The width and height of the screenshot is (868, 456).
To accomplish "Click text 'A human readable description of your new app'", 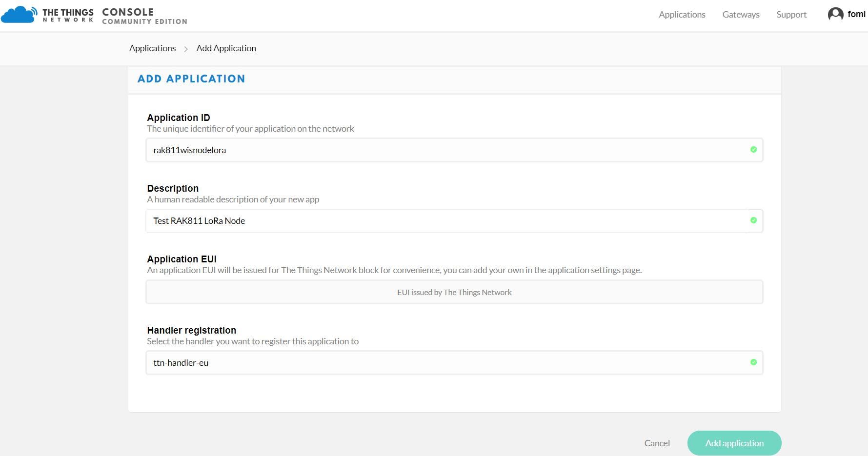I will point(233,199).
